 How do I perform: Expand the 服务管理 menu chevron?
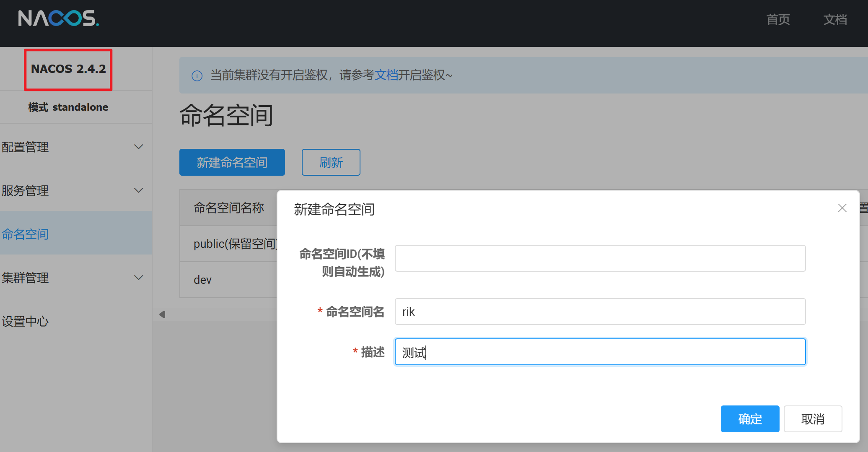coord(139,190)
